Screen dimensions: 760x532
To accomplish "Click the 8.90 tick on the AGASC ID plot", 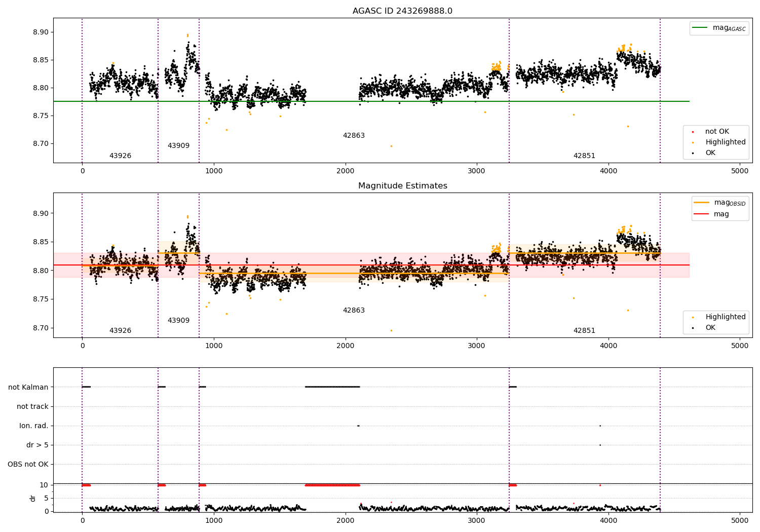I will click(41, 32).
